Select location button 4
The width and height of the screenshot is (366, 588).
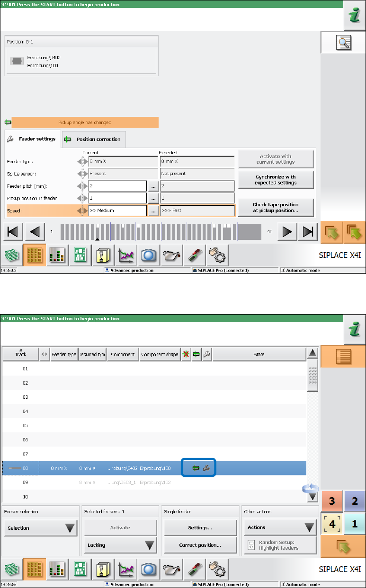332,524
